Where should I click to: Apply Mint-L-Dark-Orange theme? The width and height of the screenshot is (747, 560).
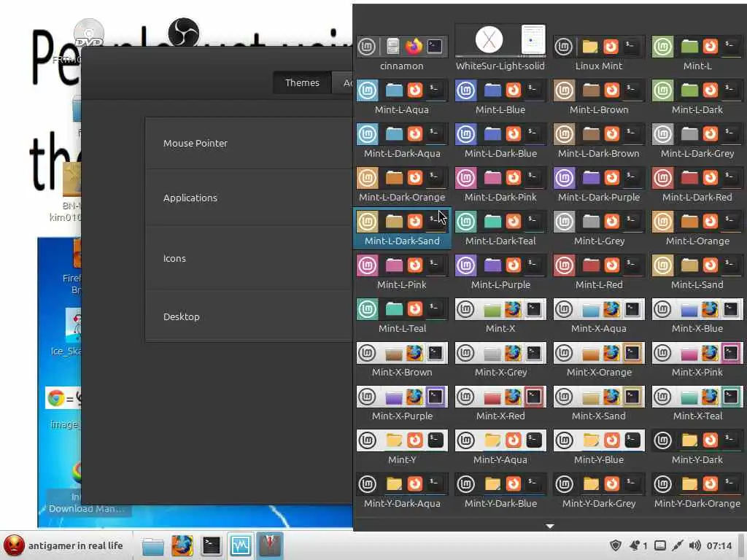(402, 178)
